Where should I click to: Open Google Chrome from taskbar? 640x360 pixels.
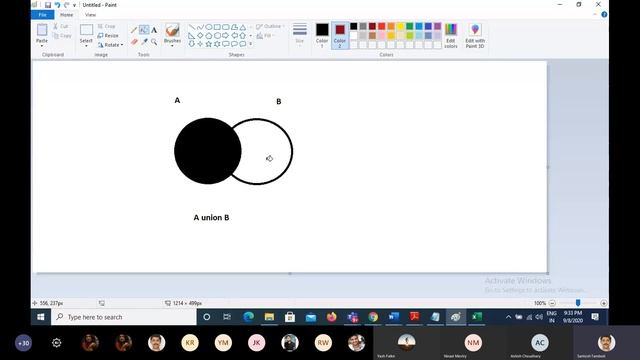(x=373, y=317)
